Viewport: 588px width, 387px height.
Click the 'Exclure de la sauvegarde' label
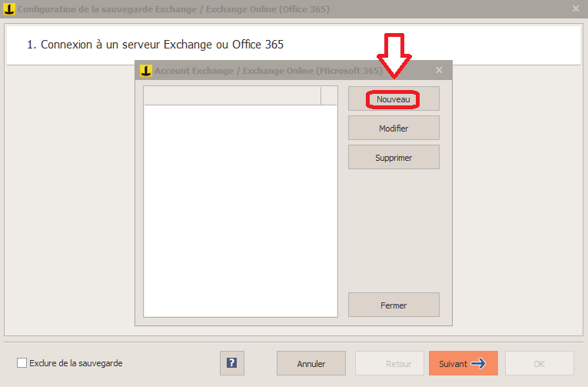click(x=76, y=363)
